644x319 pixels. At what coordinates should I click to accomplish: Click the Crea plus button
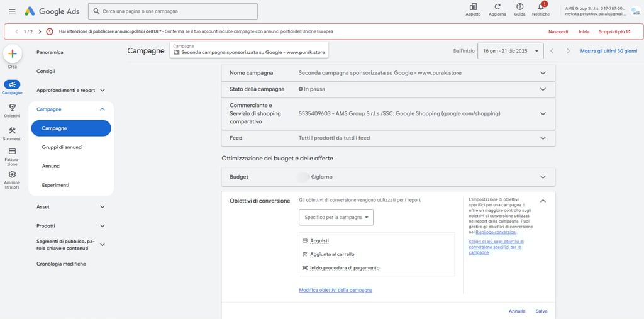coord(13,54)
